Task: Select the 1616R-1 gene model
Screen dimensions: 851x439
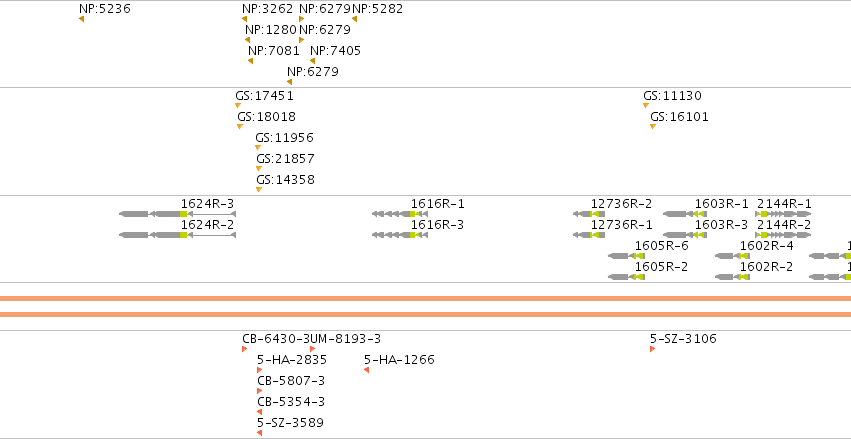Action: 400,214
